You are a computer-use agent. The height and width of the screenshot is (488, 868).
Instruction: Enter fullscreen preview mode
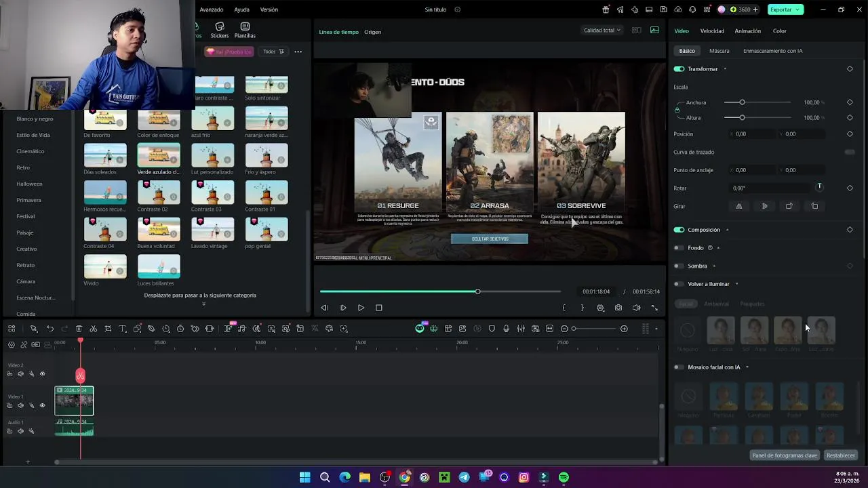[x=654, y=308]
